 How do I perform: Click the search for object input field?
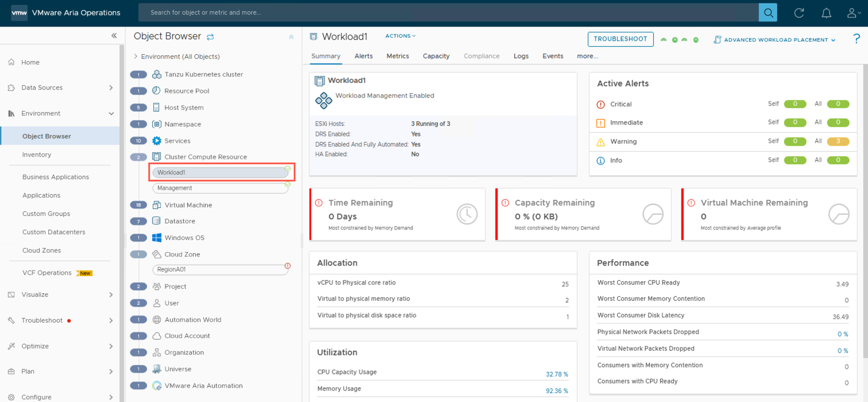tap(448, 13)
